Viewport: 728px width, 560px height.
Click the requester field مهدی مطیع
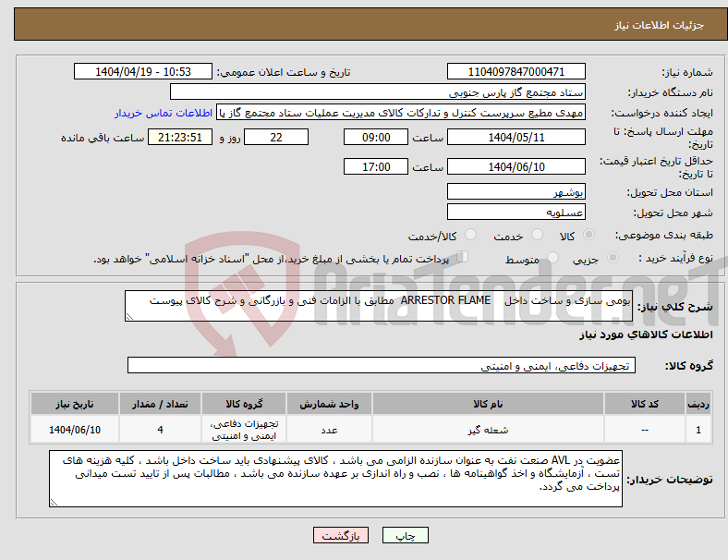click(401, 113)
